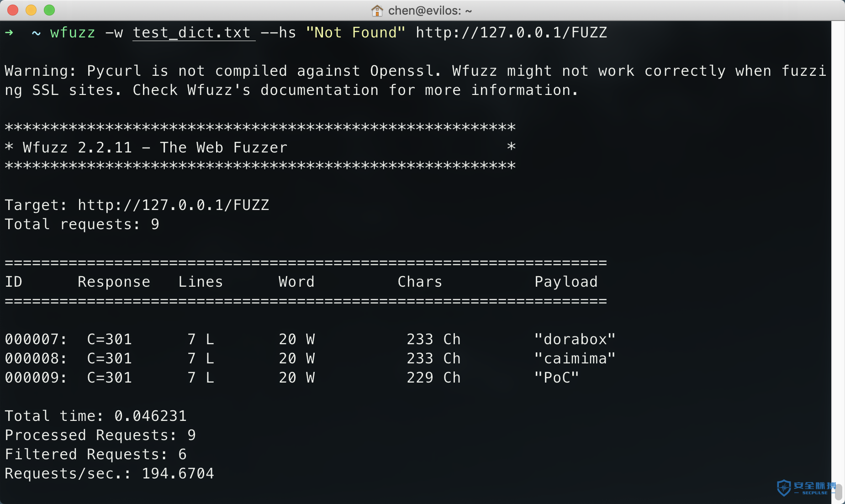Click the "dorabox" payload entry
The image size is (845, 504).
pyautogui.click(x=575, y=339)
